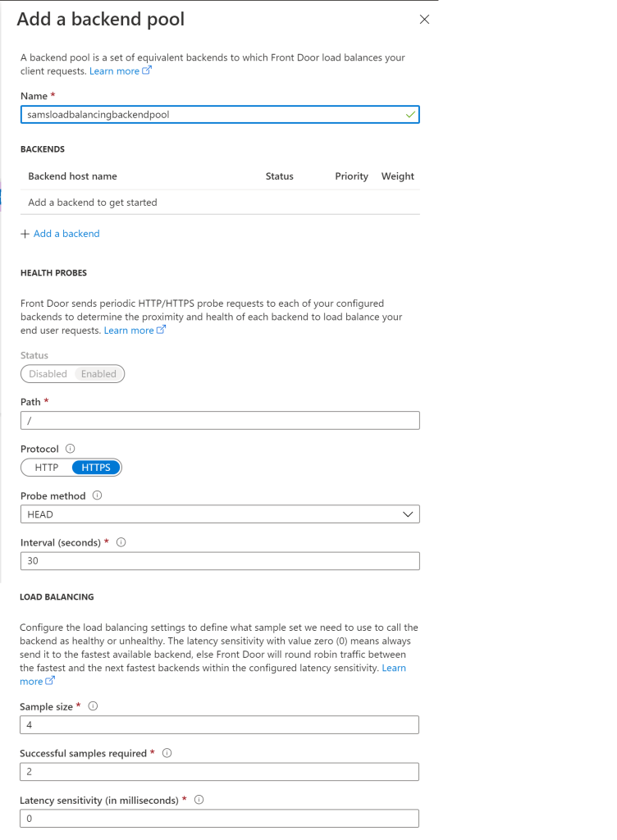Click the info icon beside Sample size
Image resolution: width=617 pixels, height=840 pixels.
tap(93, 706)
